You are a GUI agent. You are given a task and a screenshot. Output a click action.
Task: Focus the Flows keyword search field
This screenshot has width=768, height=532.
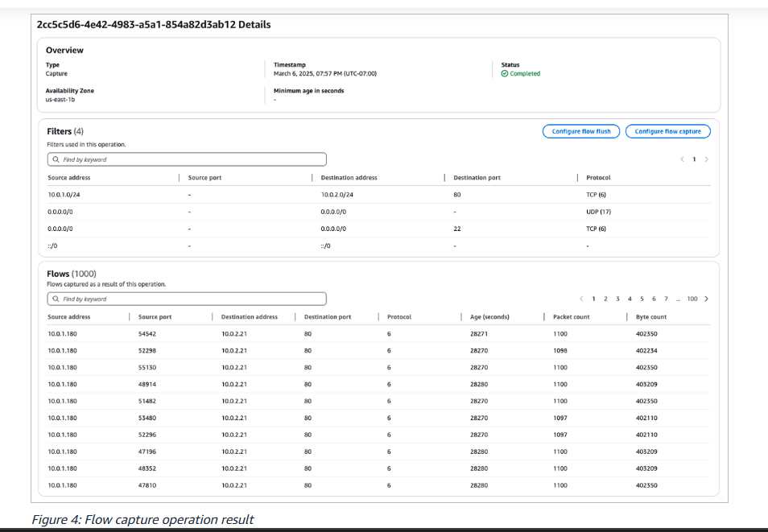[x=187, y=299]
